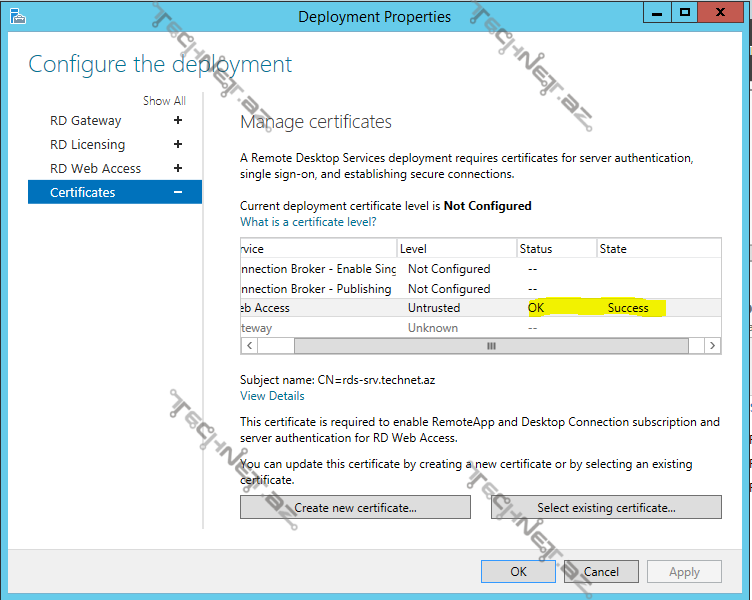
Task: Click Create new certificate button
Action: tap(355, 508)
